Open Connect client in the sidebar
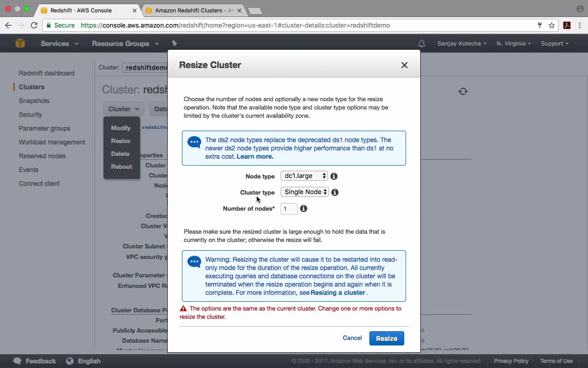The height and width of the screenshot is (368, 588). tap(39, 184)
